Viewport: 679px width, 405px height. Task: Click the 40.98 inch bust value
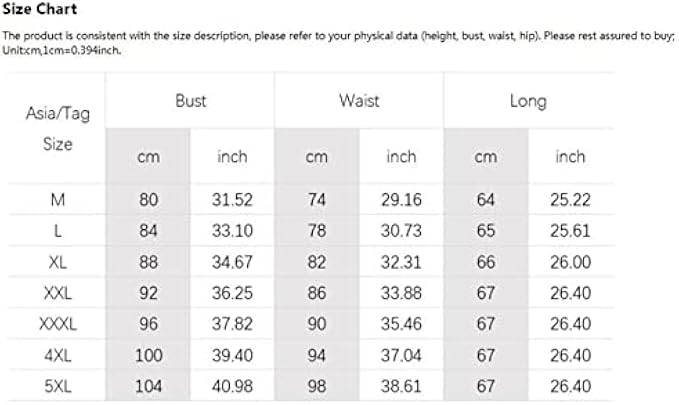click(232, 386)
